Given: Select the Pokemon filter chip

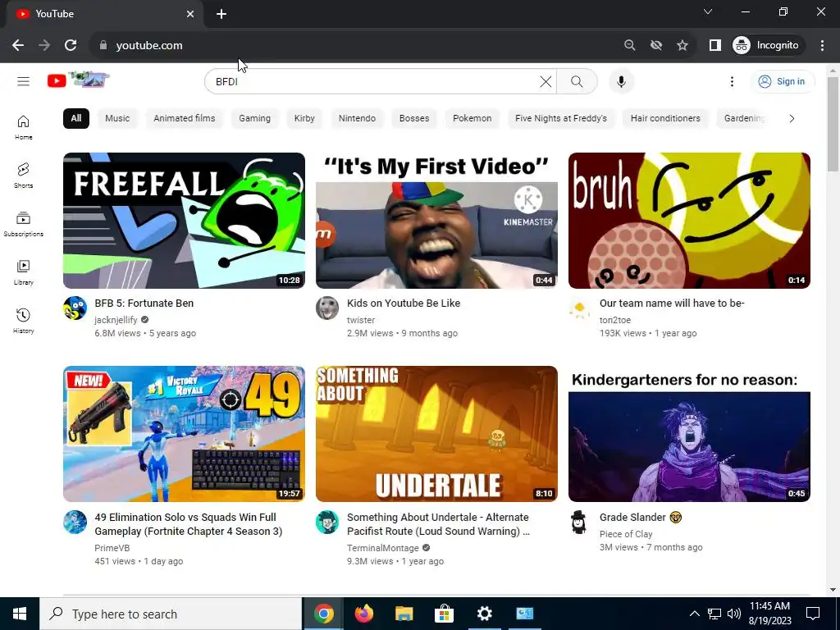Looking at the screenshot, I should coord(472,118).
